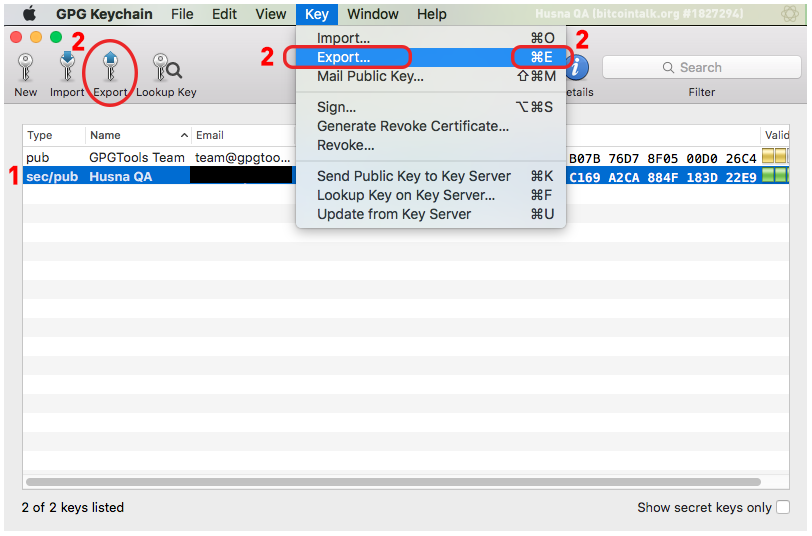Screen dimensions: 812x536
Task: Choose Import... from the Key menu
Action: 430,38
